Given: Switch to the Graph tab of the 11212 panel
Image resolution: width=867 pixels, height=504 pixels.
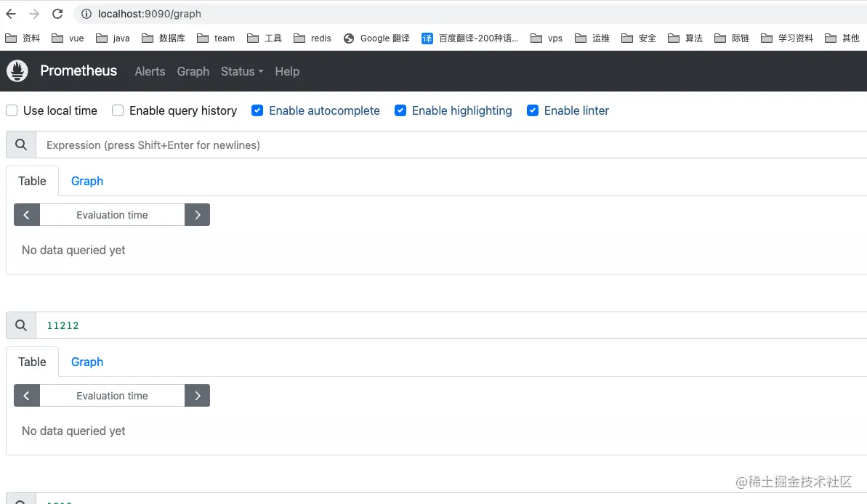Looking at the screenshot, I should point(86,362).
